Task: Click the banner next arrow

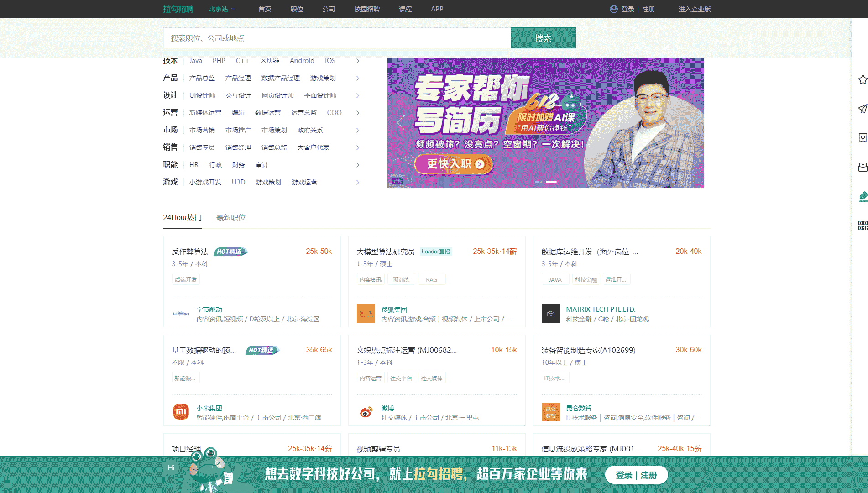Action: [691, 122]
